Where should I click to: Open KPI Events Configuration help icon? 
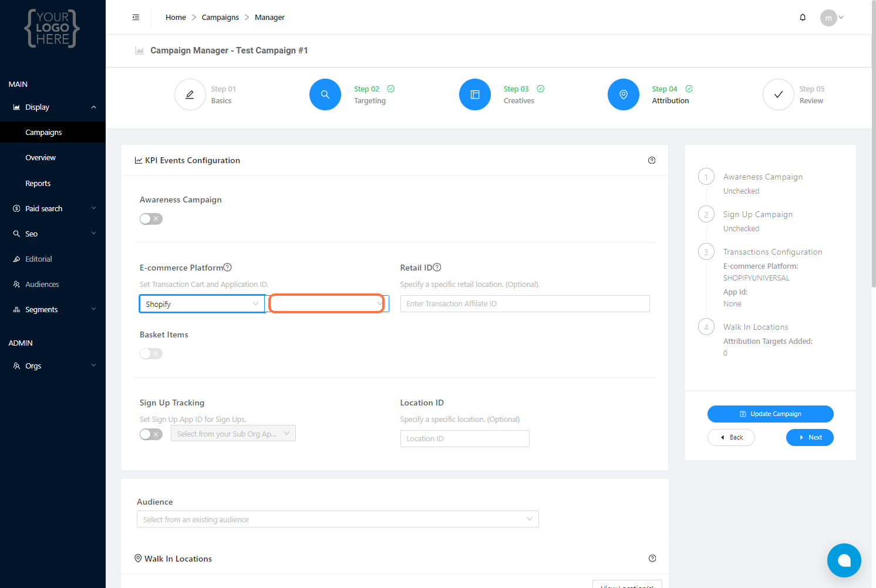pos(652,160)
